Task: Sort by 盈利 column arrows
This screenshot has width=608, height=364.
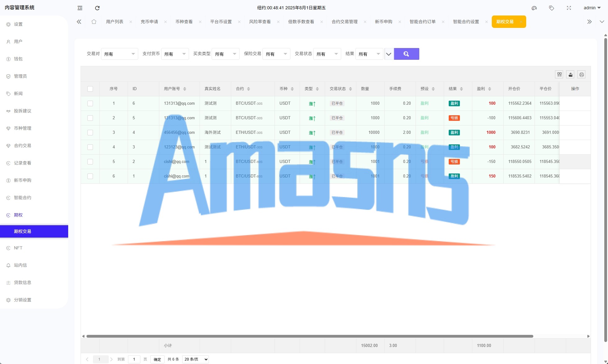Action: (490, 89)
